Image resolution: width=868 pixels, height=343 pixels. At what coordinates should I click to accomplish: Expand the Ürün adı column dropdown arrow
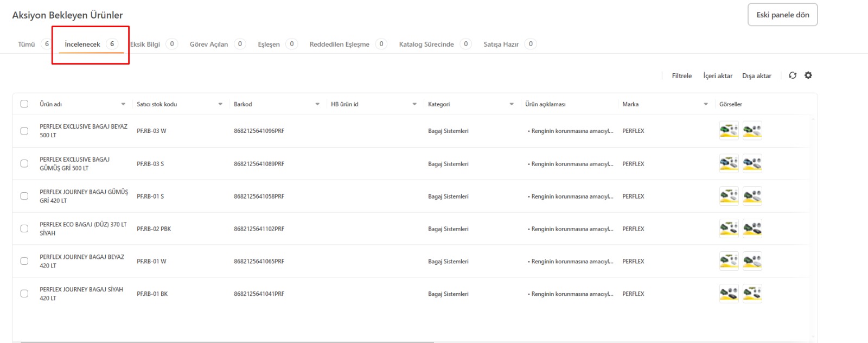pos(123,104)
